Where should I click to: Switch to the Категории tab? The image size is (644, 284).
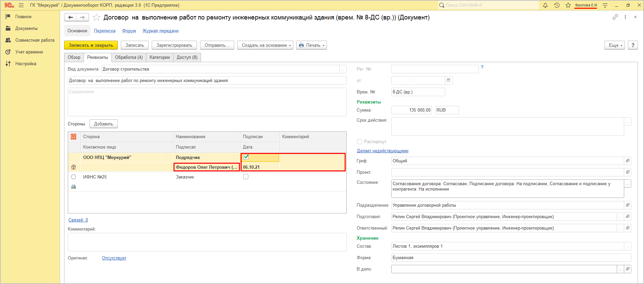coord(160,57)
